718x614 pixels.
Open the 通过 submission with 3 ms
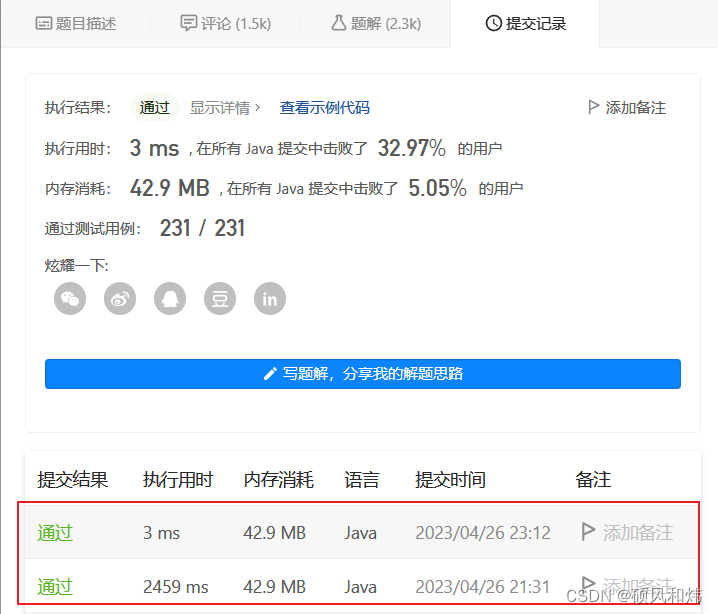click(55, 533)
